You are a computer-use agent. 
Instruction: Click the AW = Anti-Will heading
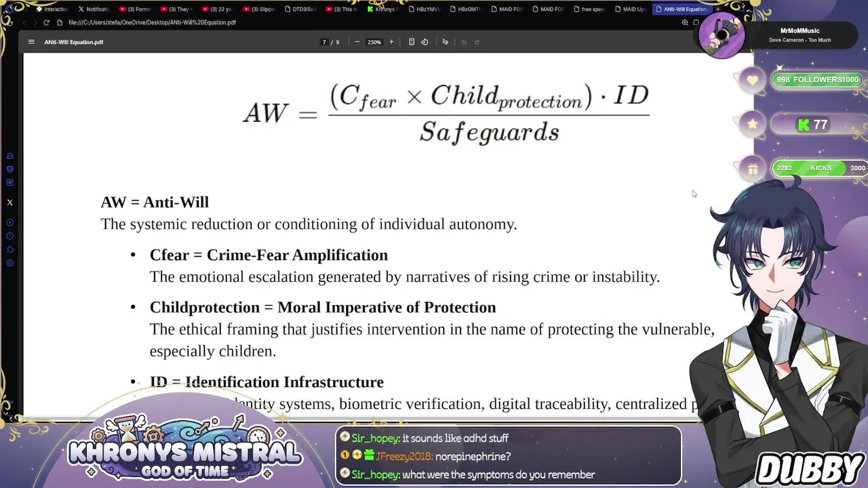tap(155, 202)
